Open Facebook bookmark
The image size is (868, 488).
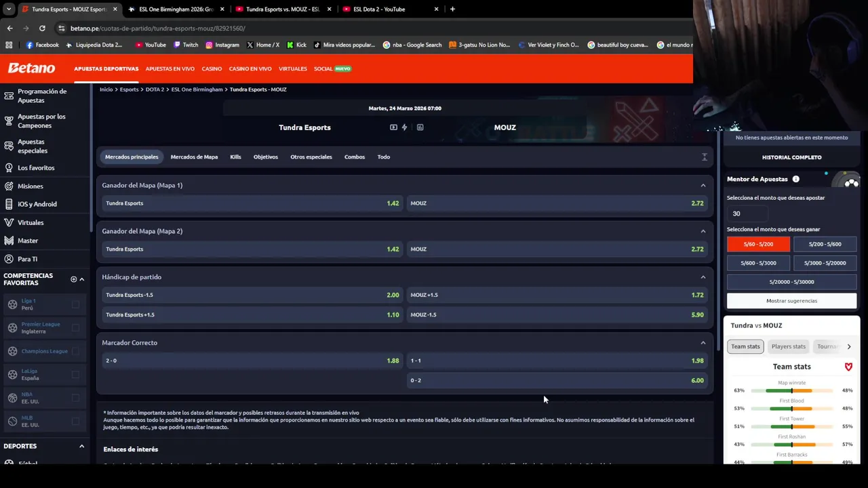coord(43,45)
